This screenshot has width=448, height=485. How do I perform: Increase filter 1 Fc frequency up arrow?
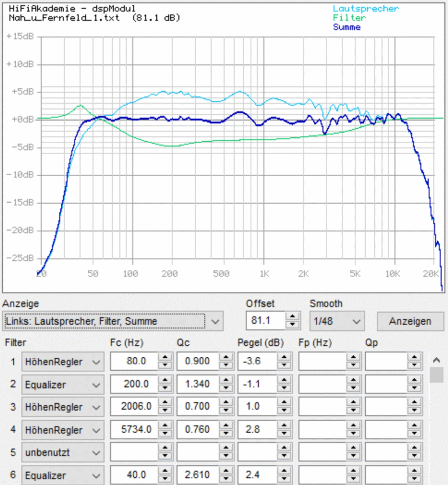pos(165,358)
